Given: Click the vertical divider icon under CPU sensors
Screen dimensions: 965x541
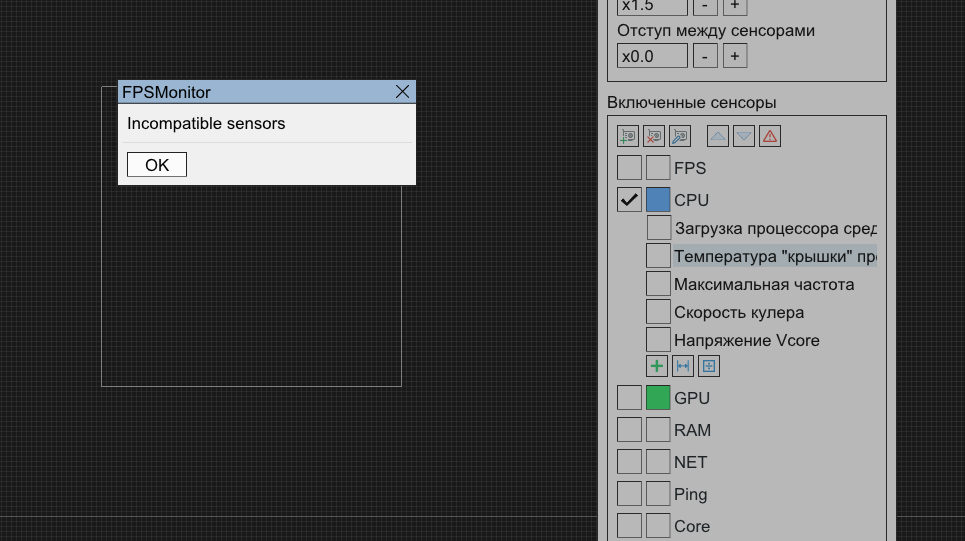Looking at the screenshot, I should 708,366.
